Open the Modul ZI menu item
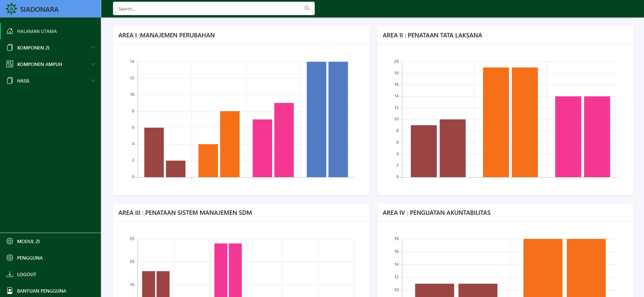This screenshot has height=297, width=644. click(x=50, y=241)
